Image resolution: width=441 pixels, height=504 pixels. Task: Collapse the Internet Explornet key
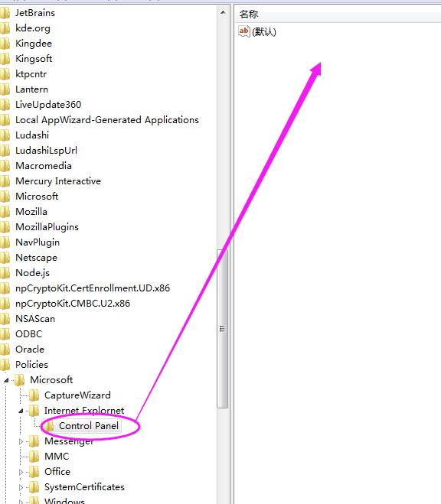tap(21, 411)
